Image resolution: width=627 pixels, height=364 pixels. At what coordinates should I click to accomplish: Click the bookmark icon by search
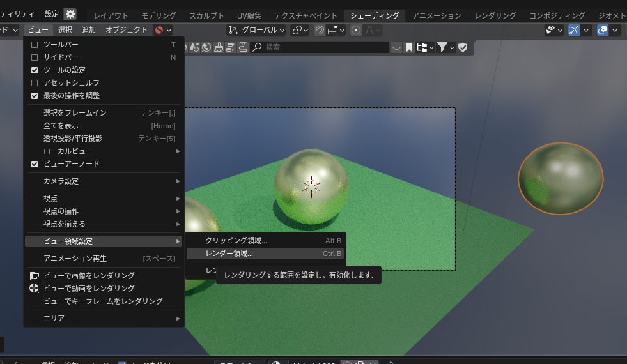click(x=409, y=47)
